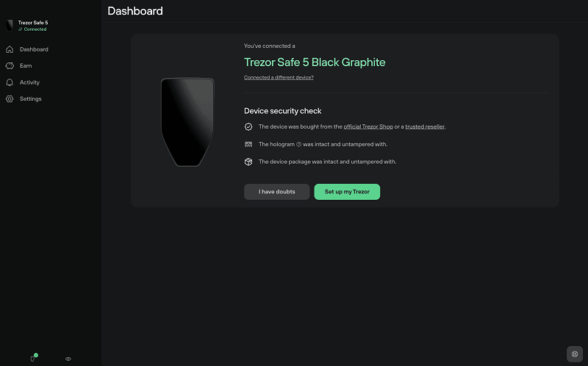Screen dimensions: 588x366
Task: Click the Dashboard house icon in sidebar
Action: (x=10, y=49)
